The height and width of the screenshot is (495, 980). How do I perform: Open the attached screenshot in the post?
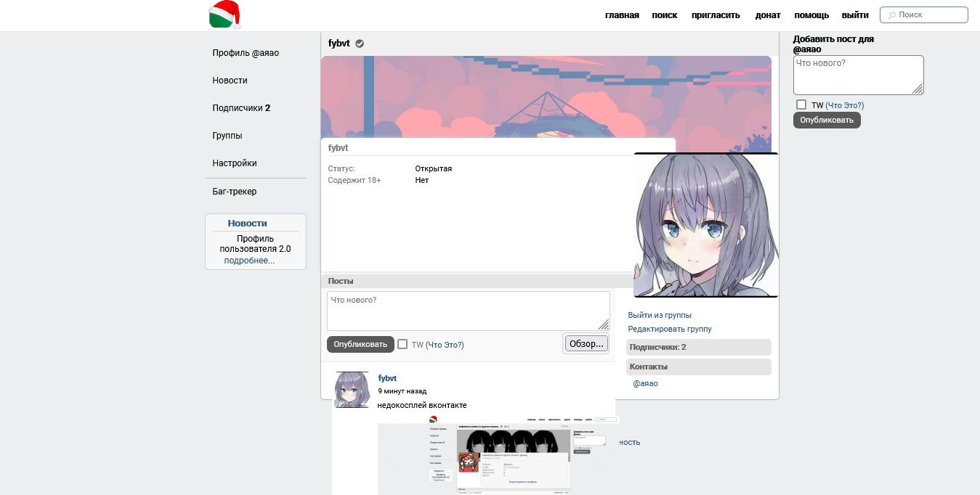[x=498, y=455]
